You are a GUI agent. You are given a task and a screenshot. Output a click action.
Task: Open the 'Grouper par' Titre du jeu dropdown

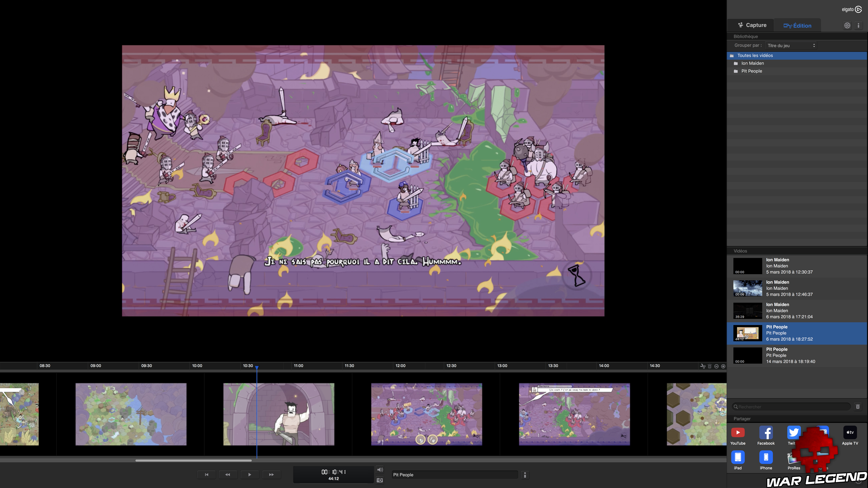[791, 45]
